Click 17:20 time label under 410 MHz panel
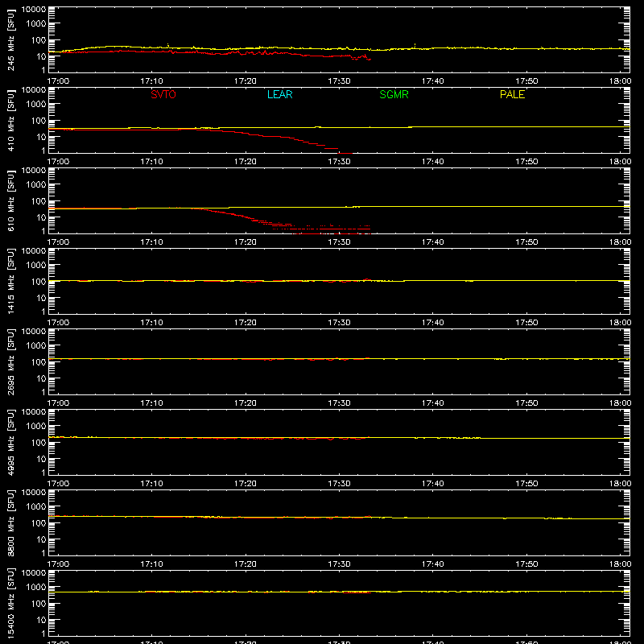The image size is (644, 644). point(246,162)
